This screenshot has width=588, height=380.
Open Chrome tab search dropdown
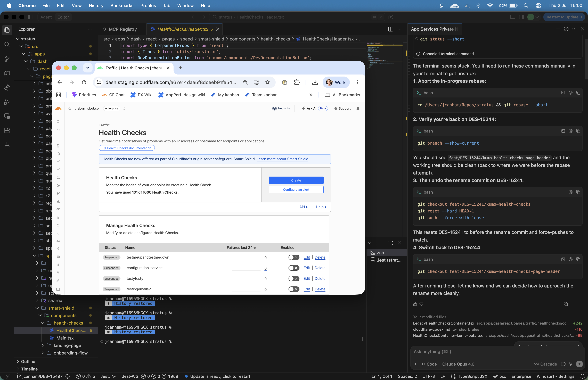tap(88, 68)
